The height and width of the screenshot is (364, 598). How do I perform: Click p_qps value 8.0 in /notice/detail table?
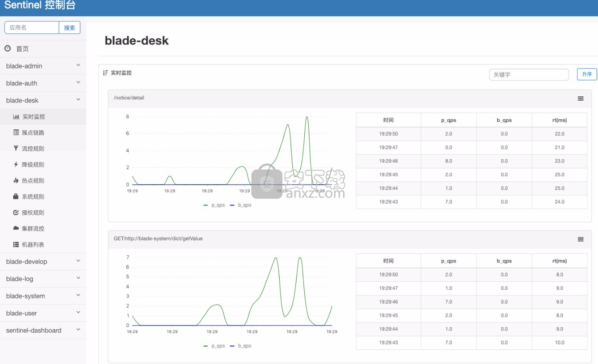pos(449,161)
